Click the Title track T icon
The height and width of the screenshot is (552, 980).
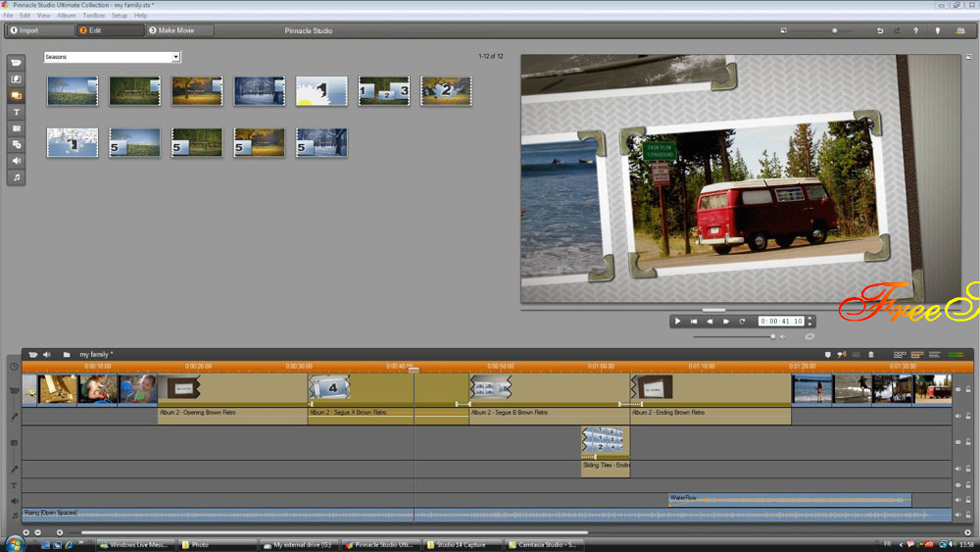coord(14,485)
